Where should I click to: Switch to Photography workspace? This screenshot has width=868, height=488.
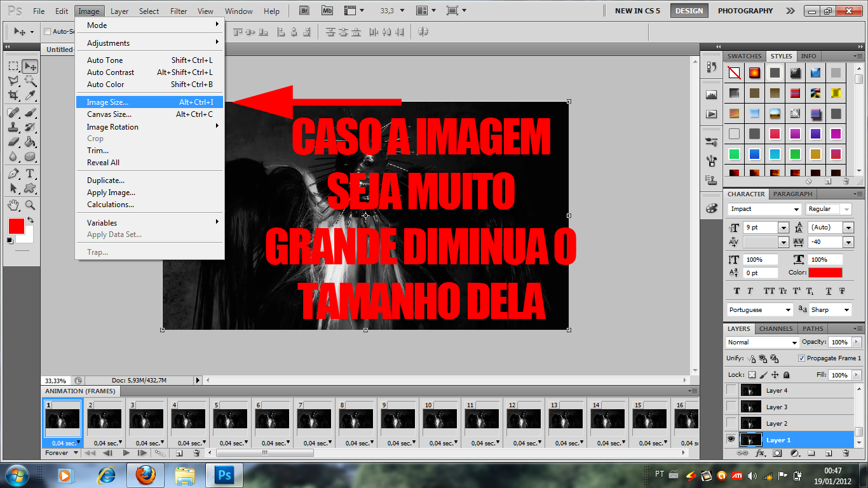point(745,11)
